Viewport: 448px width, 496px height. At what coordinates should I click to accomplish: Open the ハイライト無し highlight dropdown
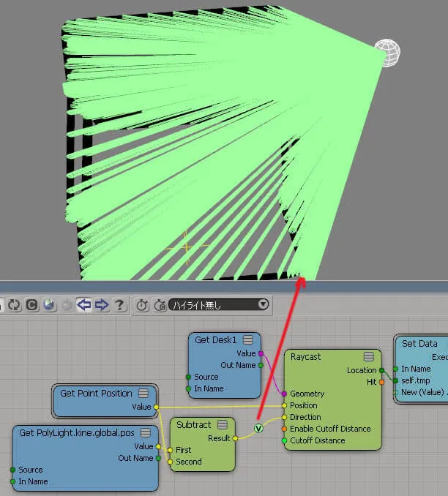219,305
